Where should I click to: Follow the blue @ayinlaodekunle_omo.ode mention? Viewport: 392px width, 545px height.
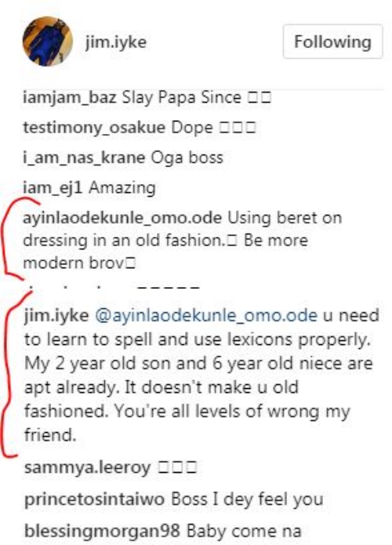coord(206,315)
